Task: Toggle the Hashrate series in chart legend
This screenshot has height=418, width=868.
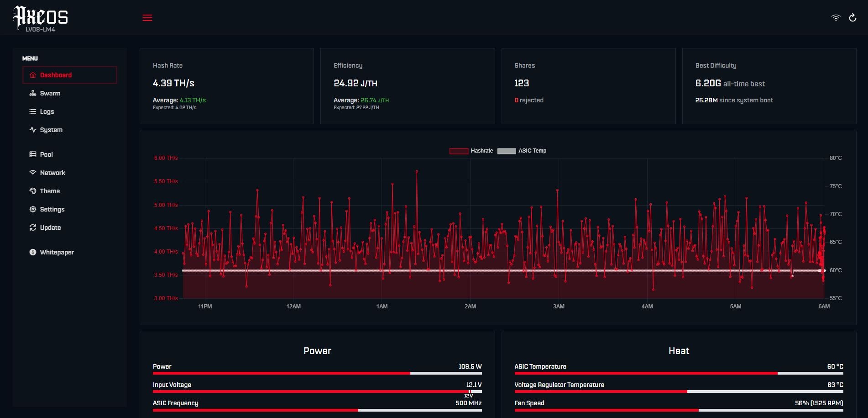Action: (x=471, y=151)
